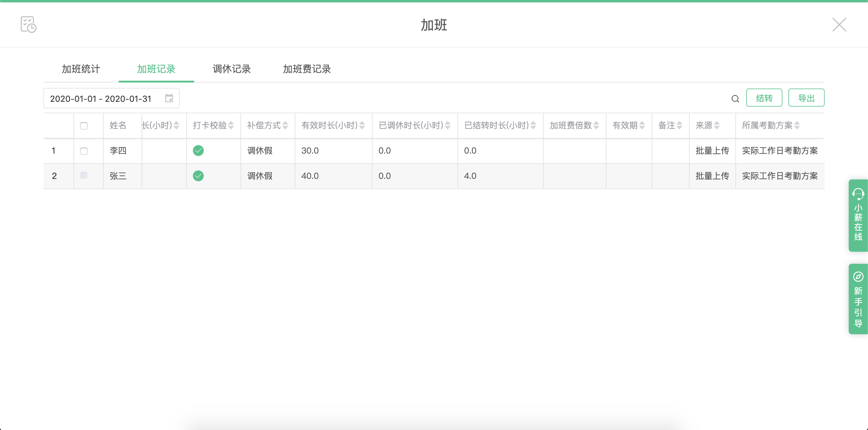The height and width of the screenshot is (430, 868).
Task: Sort by partially hidden 长(小时) column
Action: 176,126
